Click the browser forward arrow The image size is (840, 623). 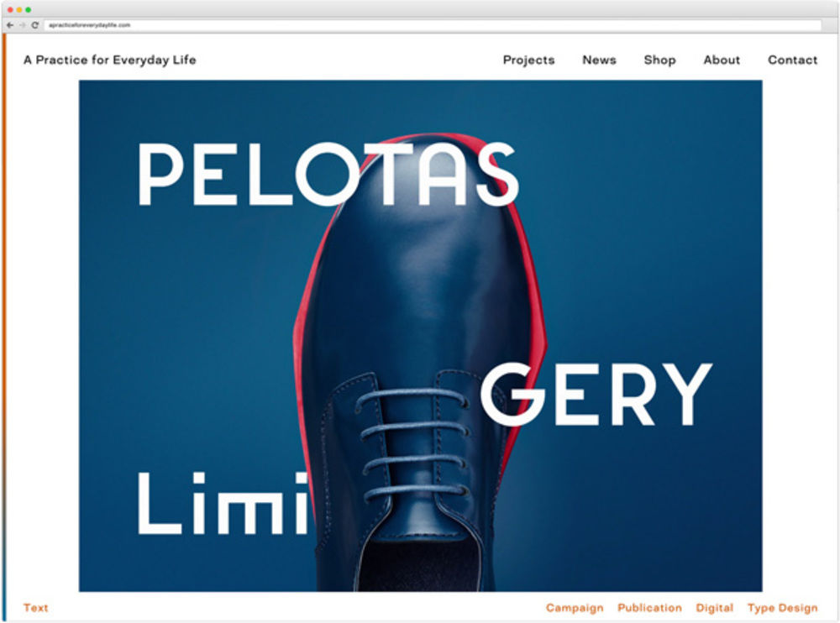tap(23, 25)
